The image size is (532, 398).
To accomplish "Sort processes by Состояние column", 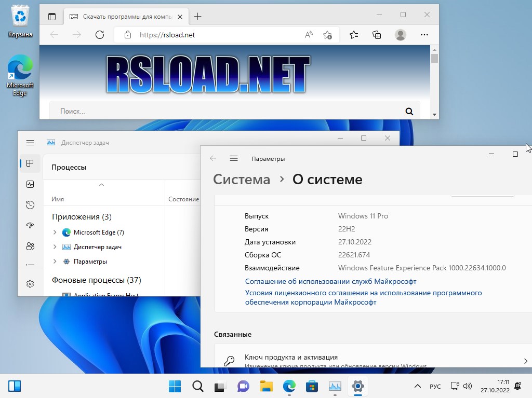I will [x=183, y=199].
